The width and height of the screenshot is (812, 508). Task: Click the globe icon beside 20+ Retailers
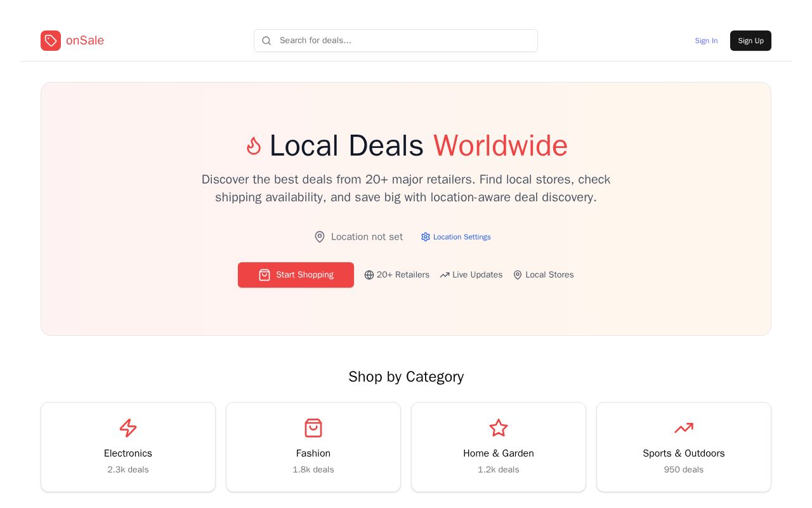tap(369, 275)
